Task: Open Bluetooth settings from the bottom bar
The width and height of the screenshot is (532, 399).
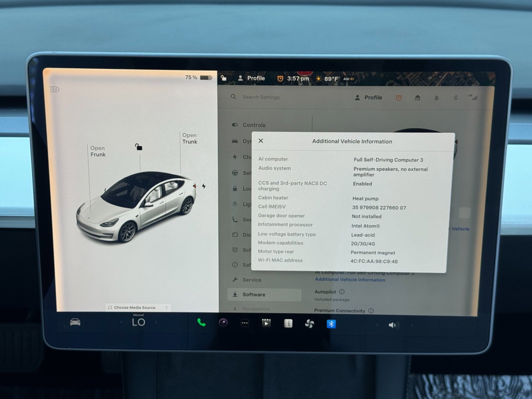Action: tap(331, 323)
